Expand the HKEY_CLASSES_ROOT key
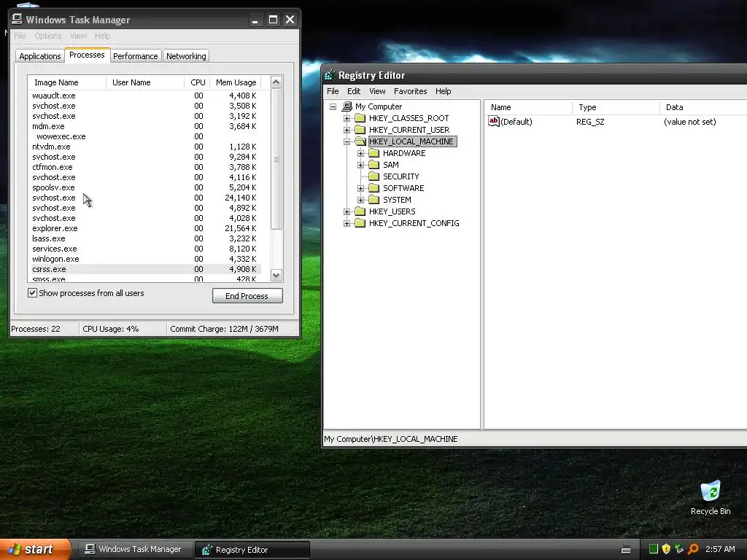 347,118
